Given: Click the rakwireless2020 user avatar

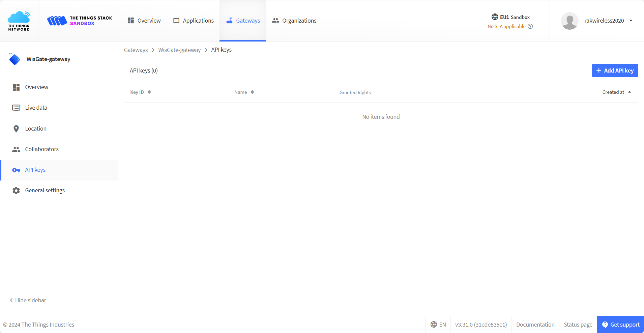Looking at the screenshot, I should (x=569, y=21).
